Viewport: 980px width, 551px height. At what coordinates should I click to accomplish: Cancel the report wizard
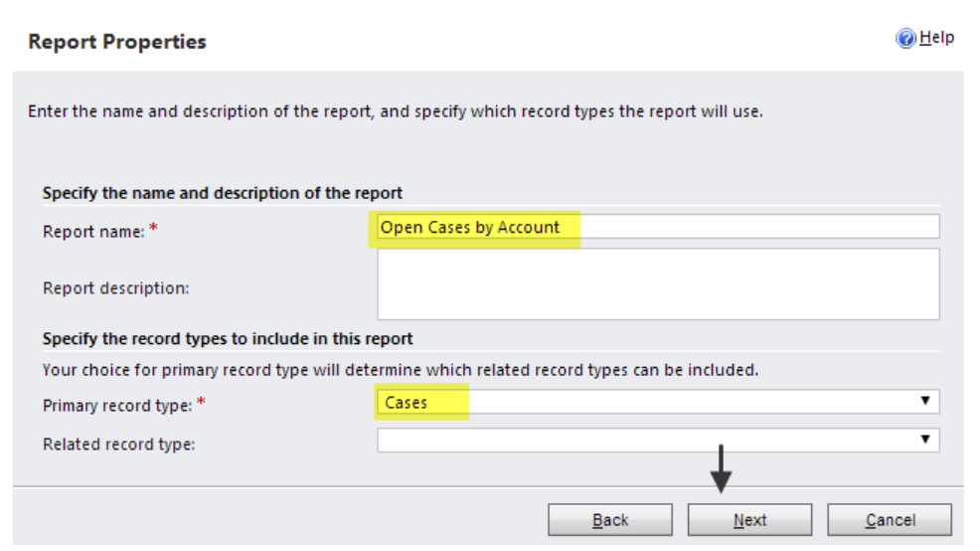[890, 520]
